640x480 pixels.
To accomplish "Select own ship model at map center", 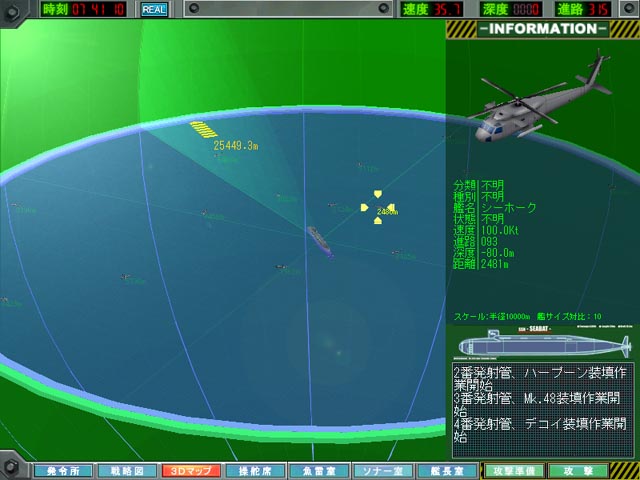I will [x=321, y=242].
